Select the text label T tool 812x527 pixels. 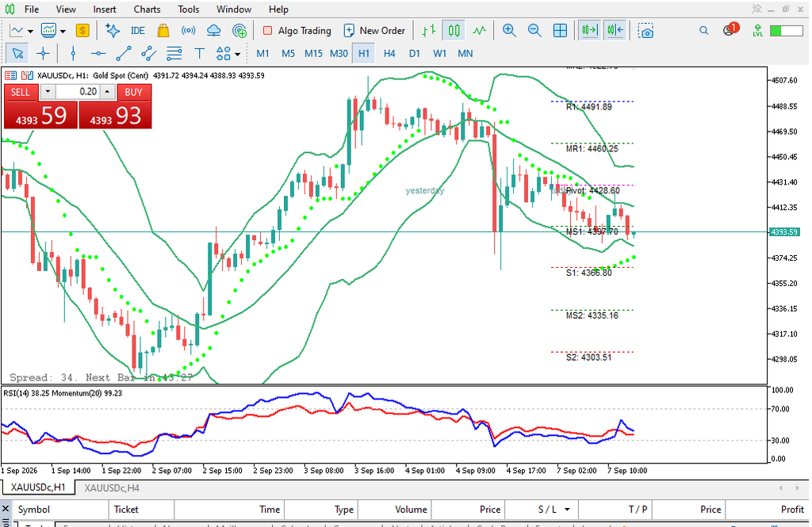pyautogui.click(x=199, y=53)
